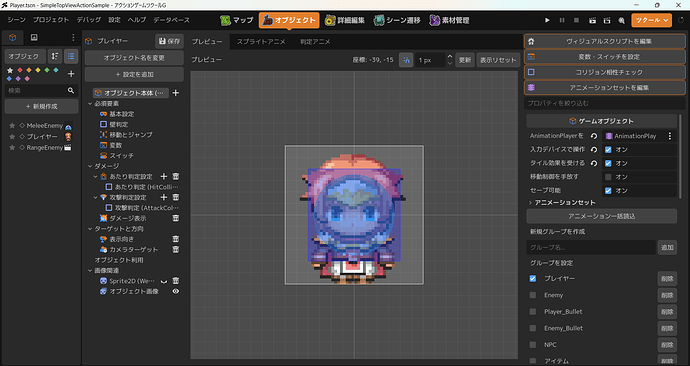Add a new あたり判定設定 entry with plus
Screen dimensions: 690x366
(164, 176)
